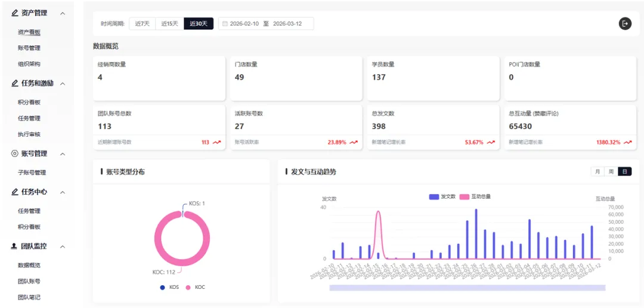Click the 总发文数 value 398
This screenshot has height=308, width=644.
coord(379,126)
